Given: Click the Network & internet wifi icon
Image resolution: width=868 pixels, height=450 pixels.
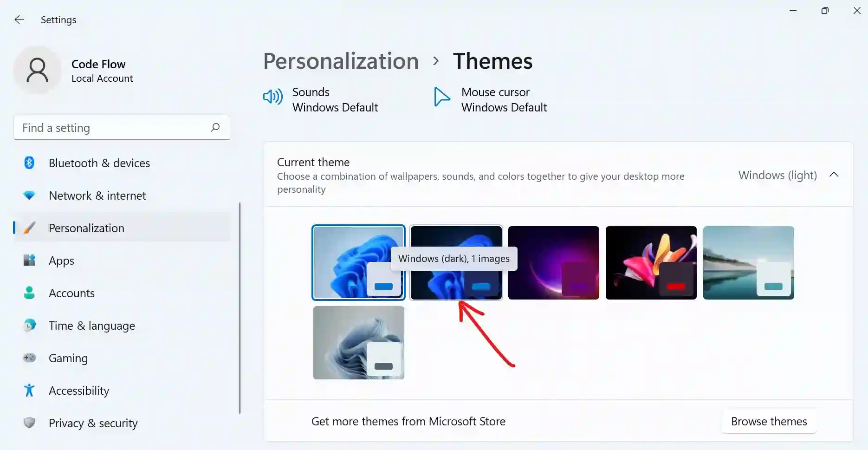Looking at the screenshot, I should pos(29,196).
